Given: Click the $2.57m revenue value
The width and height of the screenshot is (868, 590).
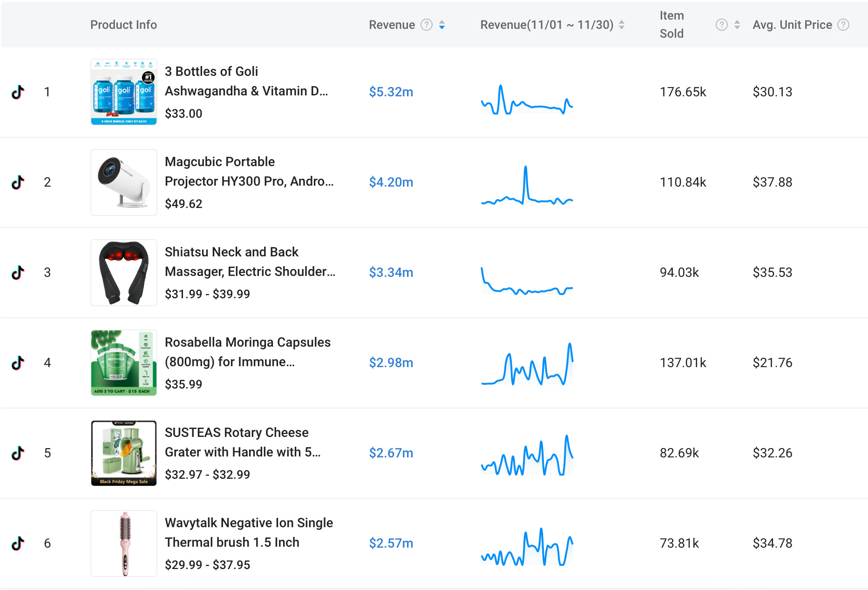Looking at the screenshot, I should click(x=391, y=543).
